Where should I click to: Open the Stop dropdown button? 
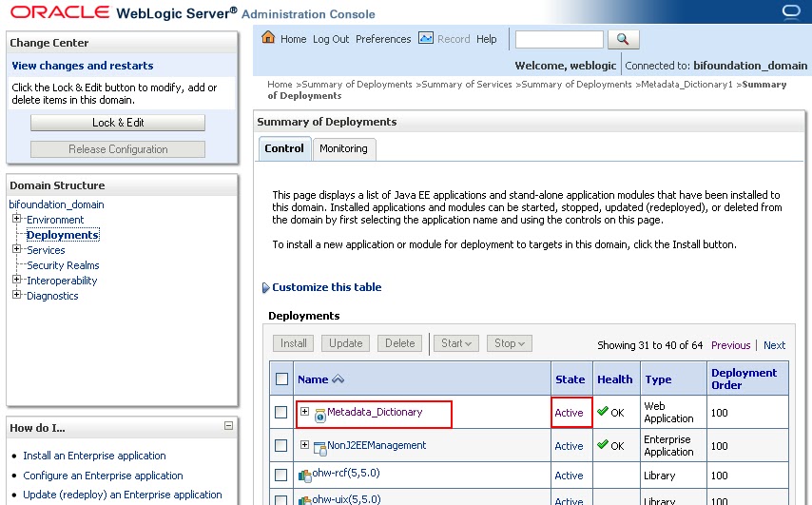(x=509, y=343)
